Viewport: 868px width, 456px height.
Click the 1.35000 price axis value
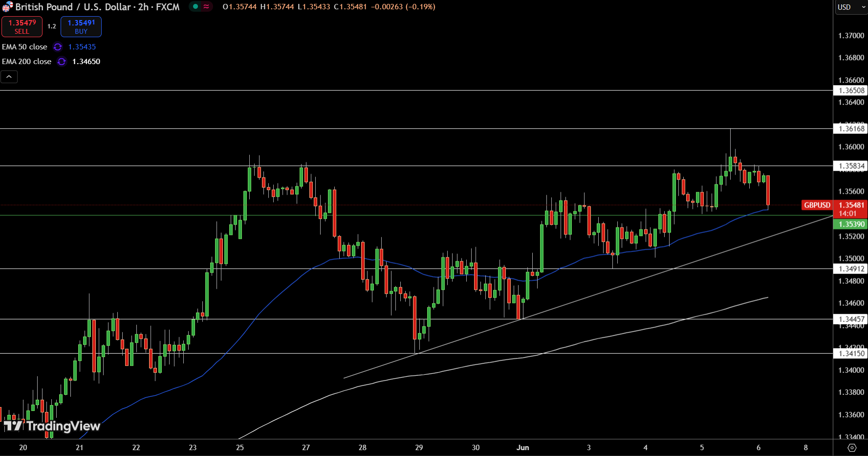(x=851, y=258)
